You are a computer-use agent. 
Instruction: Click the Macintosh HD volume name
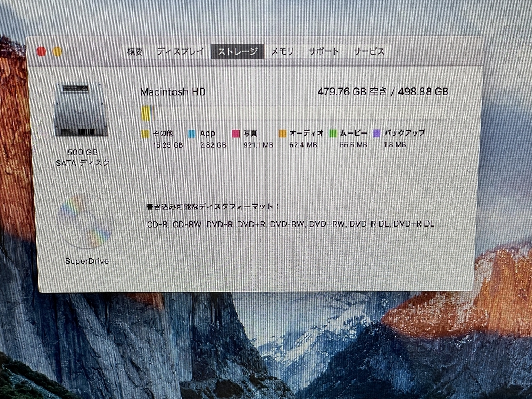coord(172,92)
